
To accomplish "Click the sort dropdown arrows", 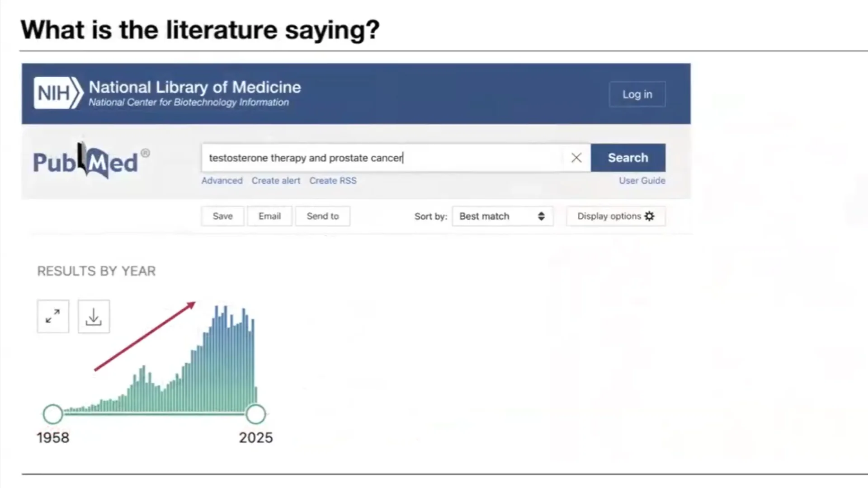I will [541, 216].
